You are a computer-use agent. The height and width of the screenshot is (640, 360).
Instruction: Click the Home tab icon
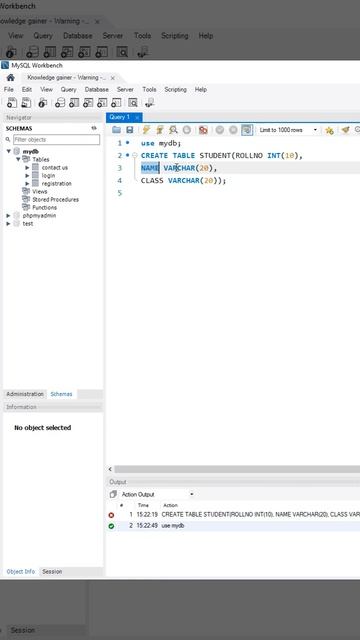[11, 78]
